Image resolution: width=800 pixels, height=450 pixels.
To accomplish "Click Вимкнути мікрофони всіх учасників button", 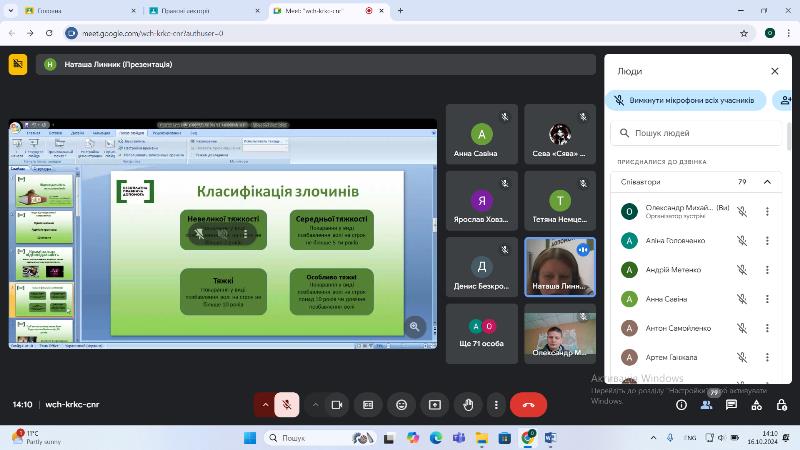I will [686, 101].
